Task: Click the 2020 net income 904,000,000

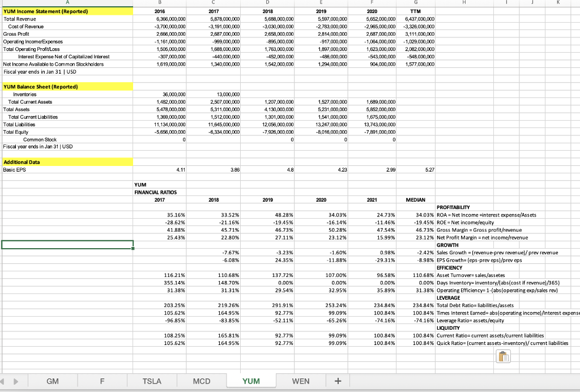Action: tap(382, 64)
